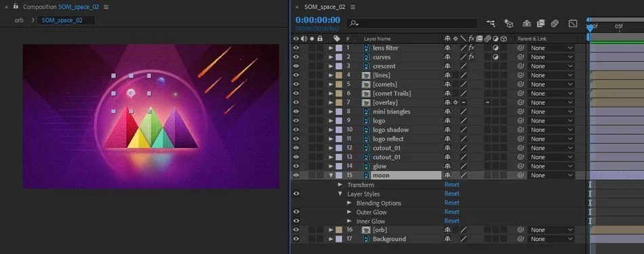Disable the Inner Glow layer style

pos(296,221)
